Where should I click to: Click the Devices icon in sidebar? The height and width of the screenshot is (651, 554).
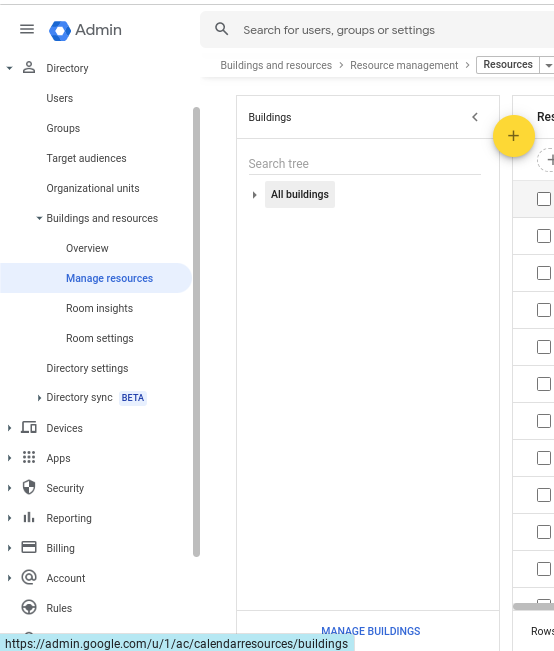pos(29,427)
